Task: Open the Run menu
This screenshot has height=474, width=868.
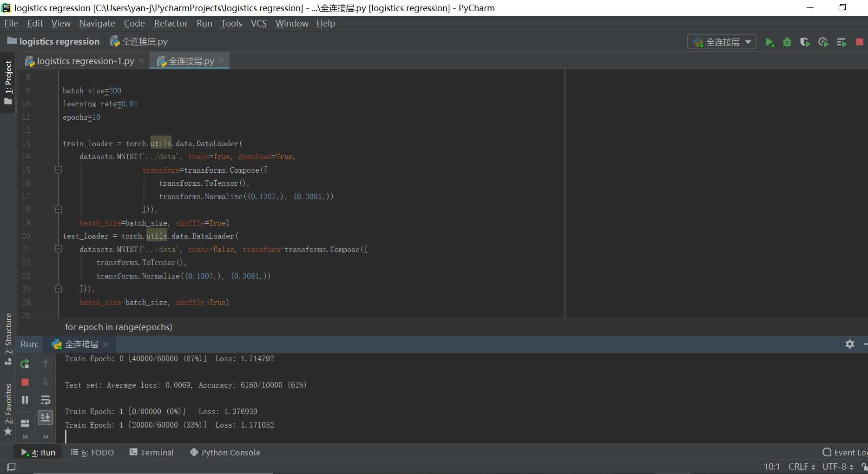Action: pos(204,23)
